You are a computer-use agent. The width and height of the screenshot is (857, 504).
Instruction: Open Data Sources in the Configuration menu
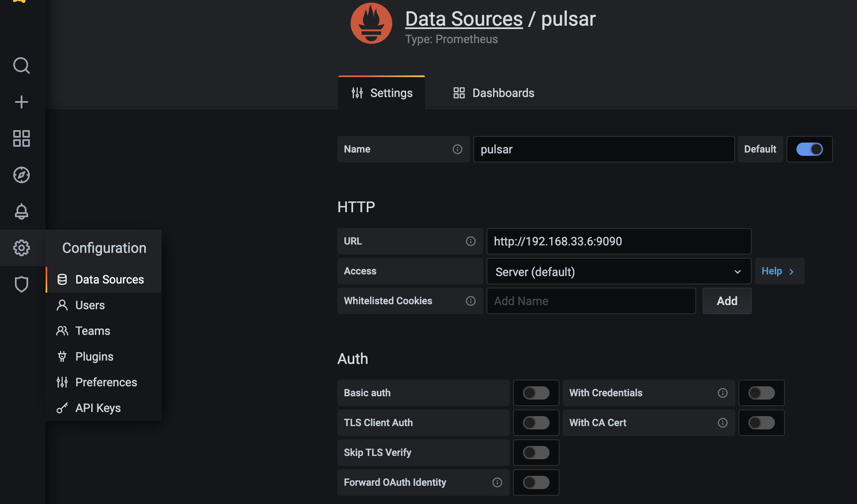click(x=104, y=279)
